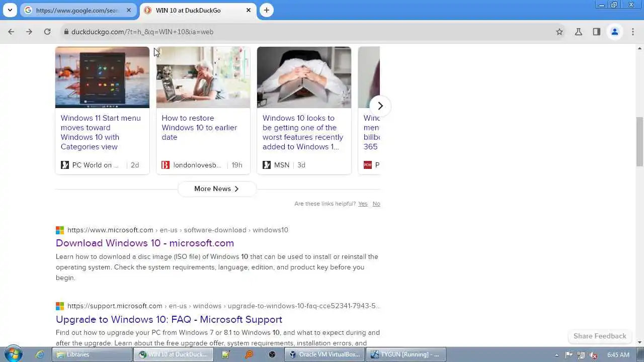The width and height of the screenshot is (644, 362).
Task: Open How to restore Windows 10 article
Action: coord(199,128)
